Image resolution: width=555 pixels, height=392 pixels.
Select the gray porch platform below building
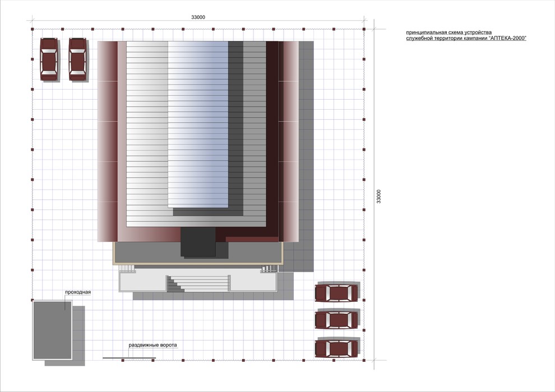click(198, 253)
